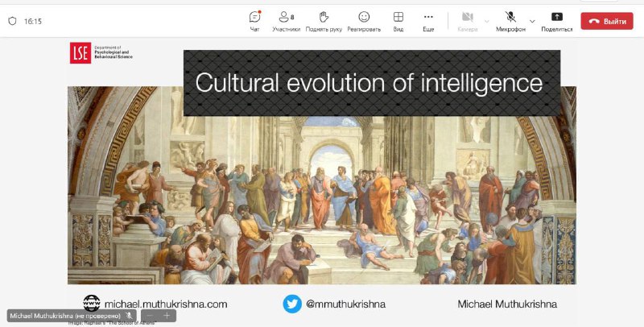The width and height of the screenshot is (644, 327).
Task: Click muted mic icon beside presenter name
Action: (129, 316)
